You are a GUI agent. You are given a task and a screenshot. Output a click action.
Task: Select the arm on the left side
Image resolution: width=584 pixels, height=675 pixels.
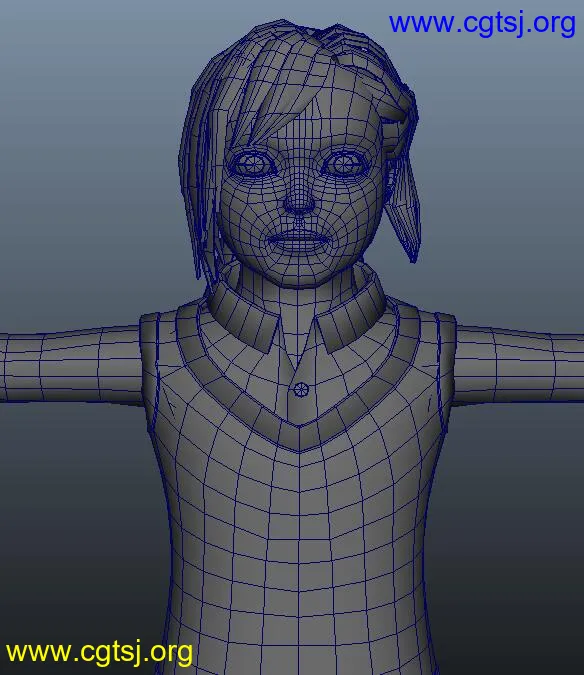point(71,366)
